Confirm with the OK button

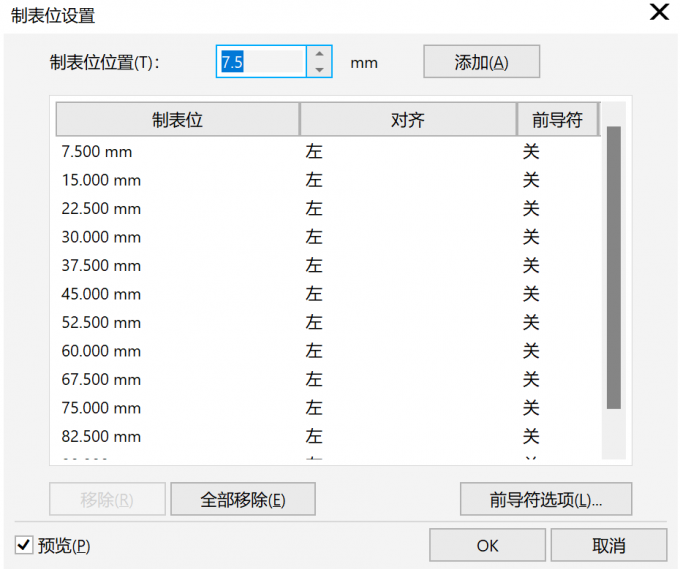pyautogui.click(x=487, y=545)
